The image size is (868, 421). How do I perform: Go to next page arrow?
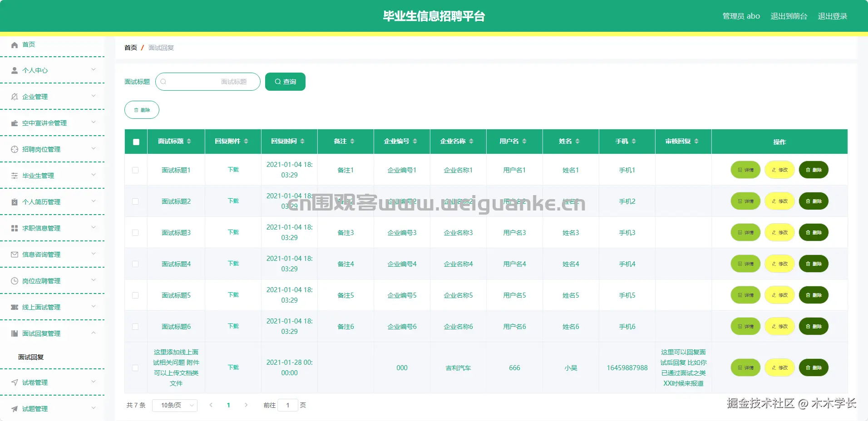(x=246, y=405)
